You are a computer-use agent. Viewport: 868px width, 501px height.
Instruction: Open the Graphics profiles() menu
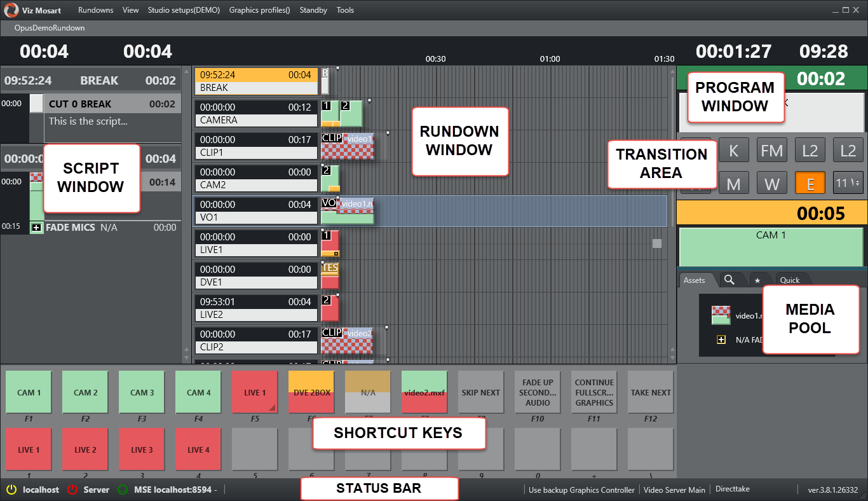pos(260,10)
